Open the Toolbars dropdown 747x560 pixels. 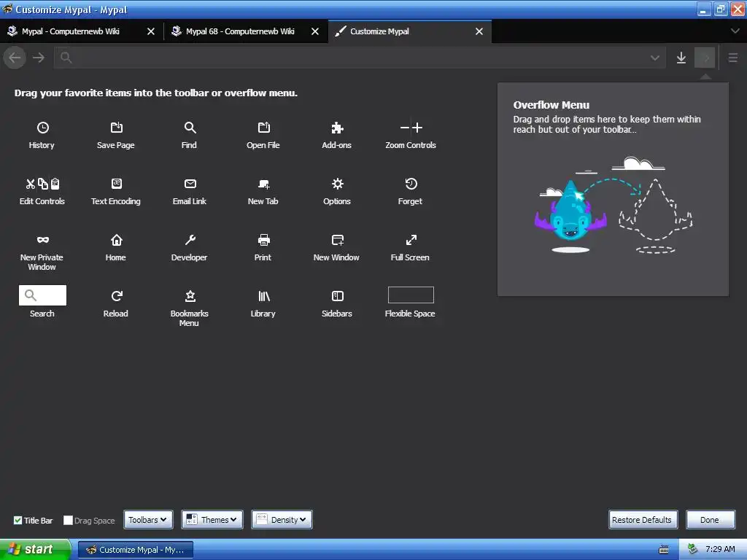(x=148, y=519)
